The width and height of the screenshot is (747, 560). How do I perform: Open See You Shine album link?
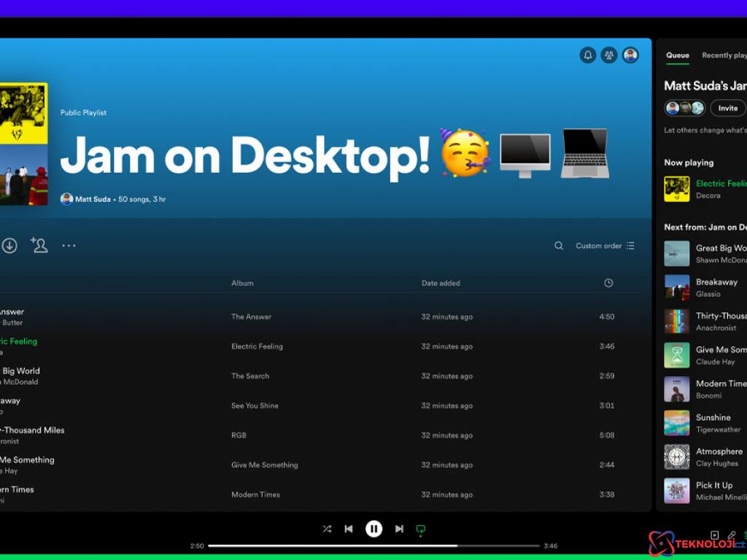(x=255, y=405)
